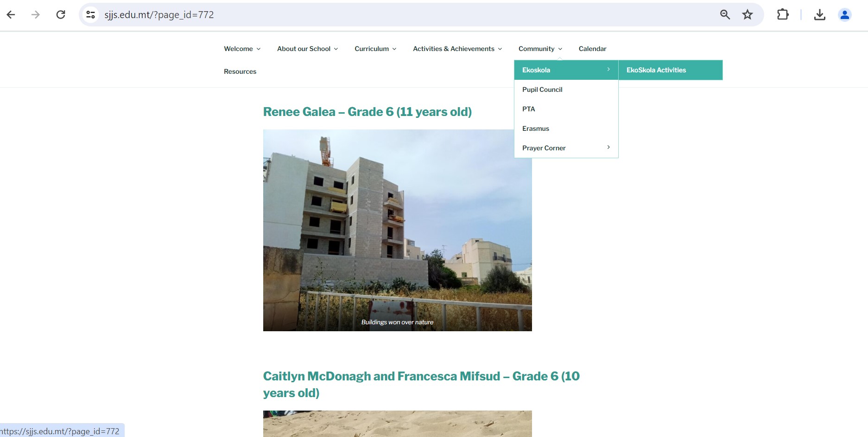Select Pupil Council from Community menu

tap(542, 90)
